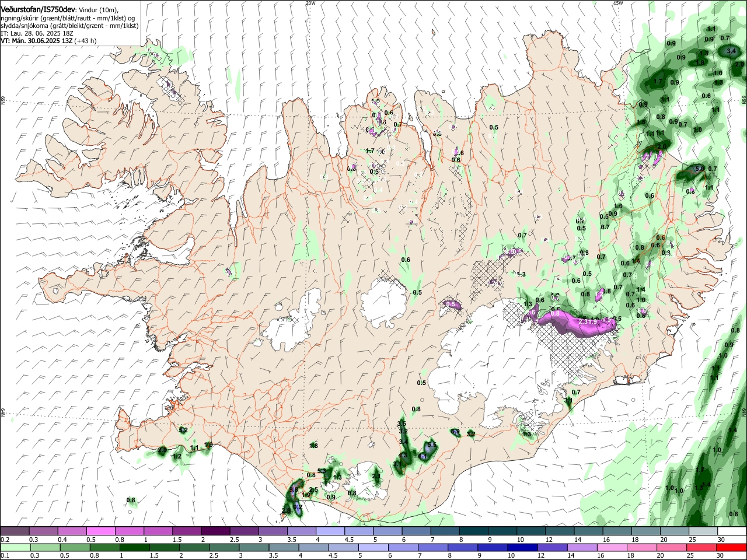Viewport: 747px width, 560px height.
Task: Click the '(+43 h)' forecast offset text
Action: 85,41
